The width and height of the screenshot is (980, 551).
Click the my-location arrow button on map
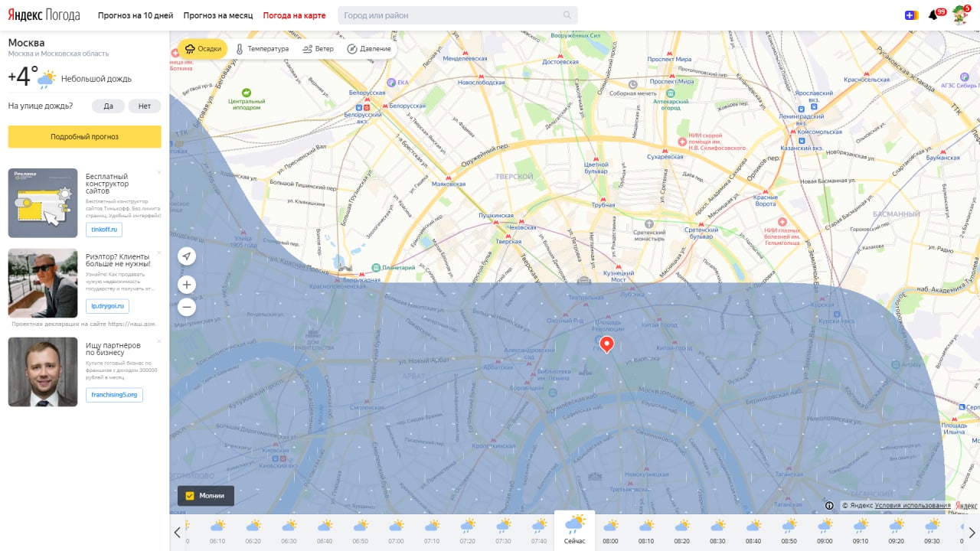point(187,256)
